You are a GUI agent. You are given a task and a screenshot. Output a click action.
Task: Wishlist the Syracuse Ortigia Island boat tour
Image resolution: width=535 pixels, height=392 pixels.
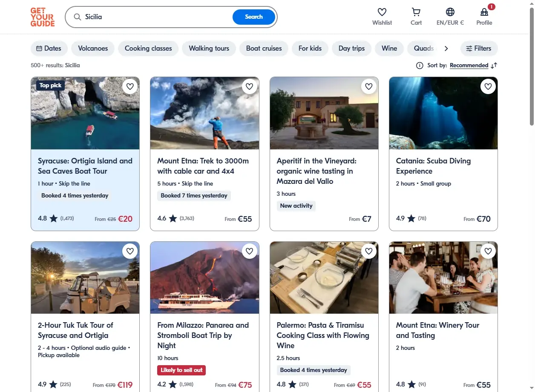tap(130, 86)
